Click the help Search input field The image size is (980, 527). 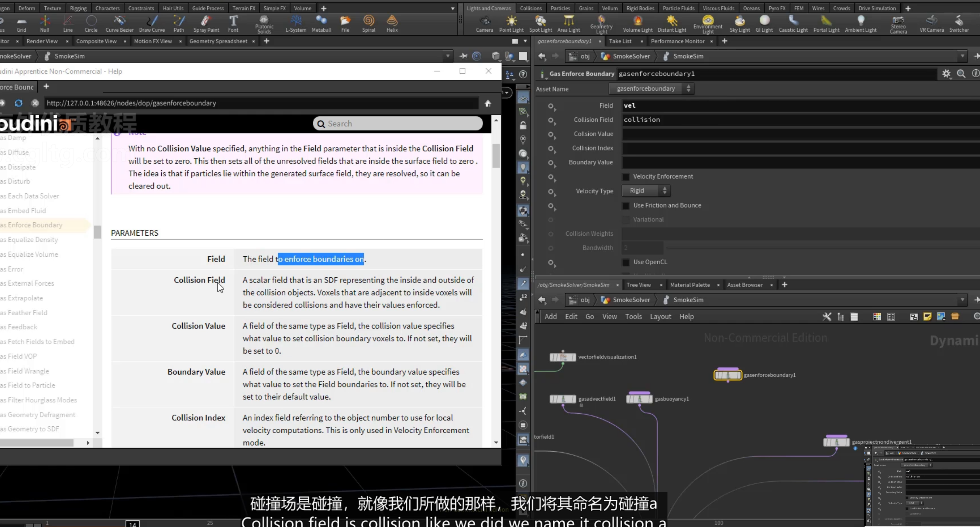pos(397,124)
